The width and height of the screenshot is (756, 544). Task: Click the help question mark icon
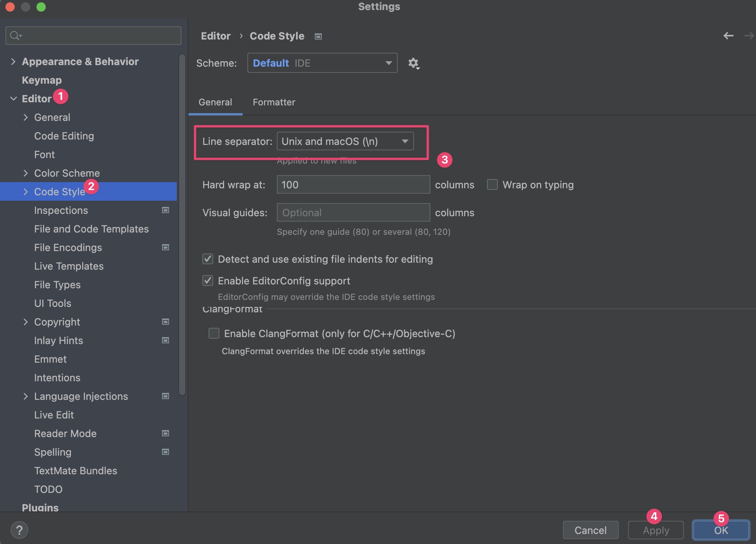click(x=19, y=530)
